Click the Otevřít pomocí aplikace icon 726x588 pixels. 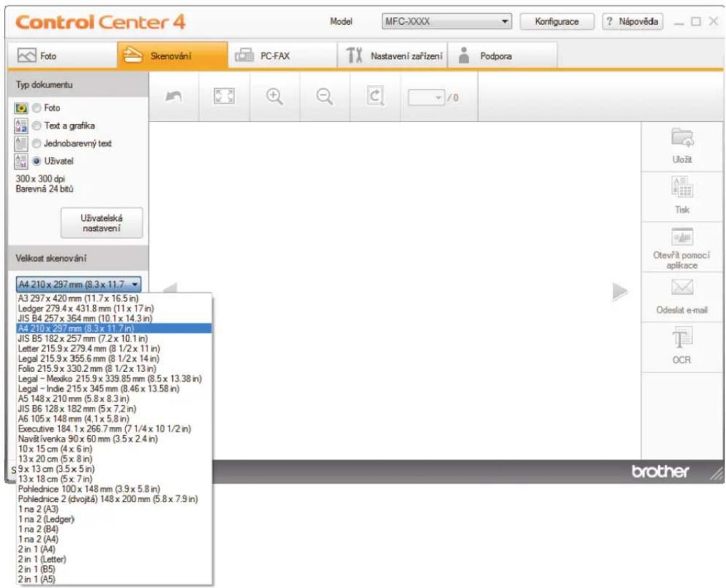pyautogui.click(x=682, y=237)
